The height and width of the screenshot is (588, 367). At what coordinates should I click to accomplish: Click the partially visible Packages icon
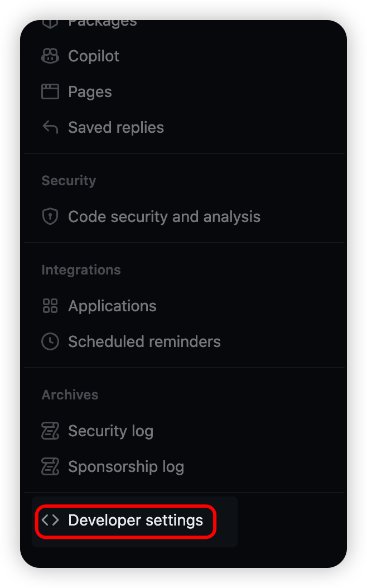point(50,23)
